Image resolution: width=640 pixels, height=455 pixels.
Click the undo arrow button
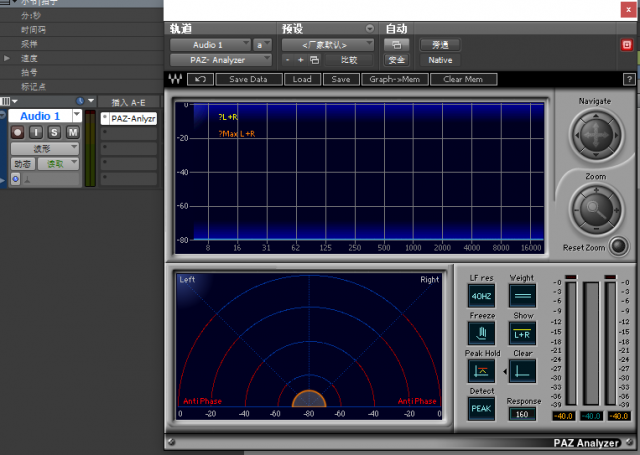click(x=200, y=79)
